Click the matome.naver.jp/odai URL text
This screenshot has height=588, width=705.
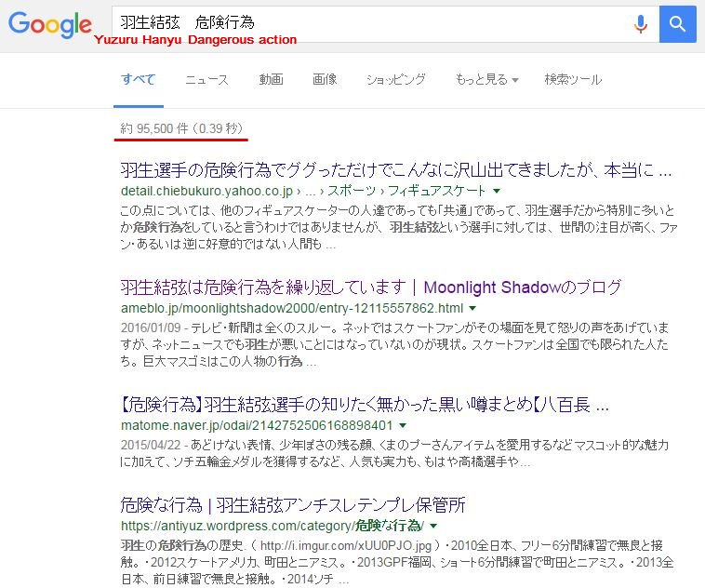tap(257, 425)
